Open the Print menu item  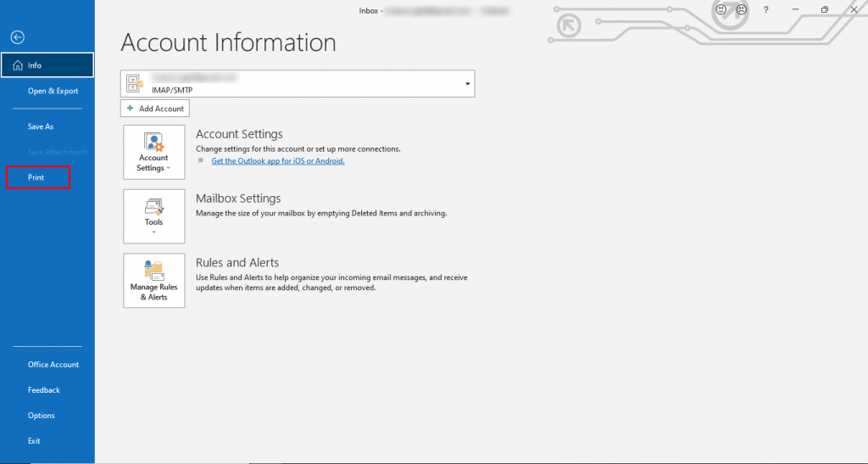point(36,177)
